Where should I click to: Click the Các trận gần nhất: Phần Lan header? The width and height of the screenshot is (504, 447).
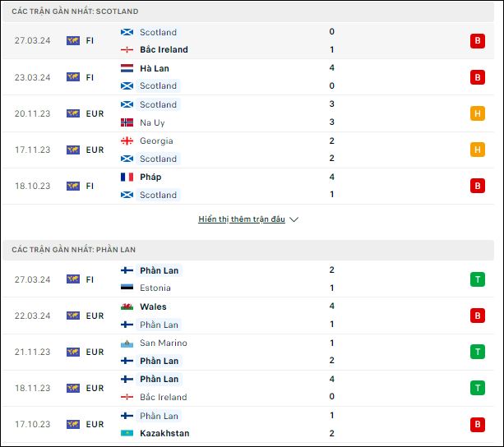click(x=74, y=250)
